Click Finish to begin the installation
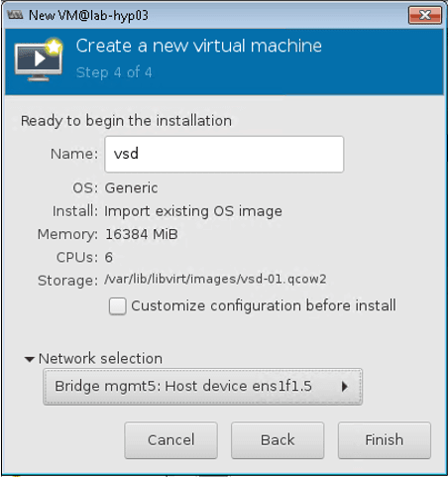Screen dimensions: 448x477 click(385, 440)
